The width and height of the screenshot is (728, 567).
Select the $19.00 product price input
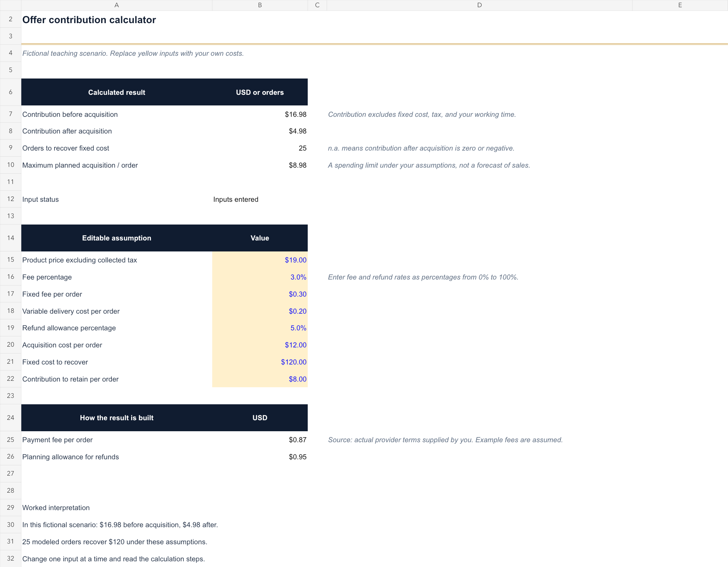pos(260,260)
